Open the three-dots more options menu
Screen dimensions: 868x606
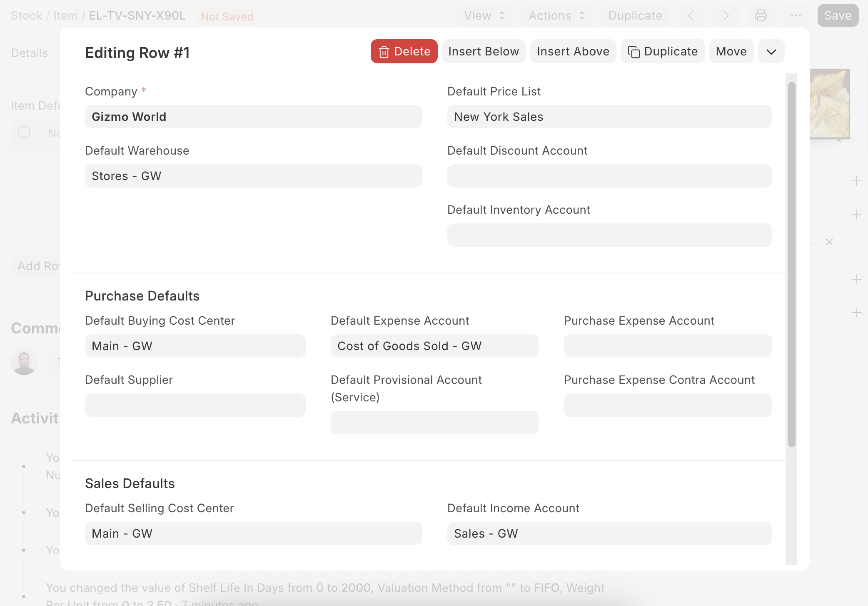[x=796, y=15]
